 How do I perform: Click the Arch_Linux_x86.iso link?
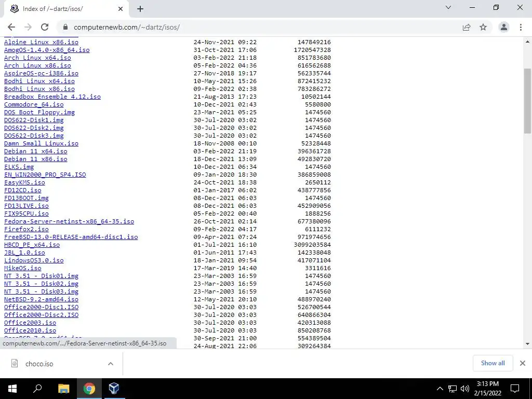point(37,65)
